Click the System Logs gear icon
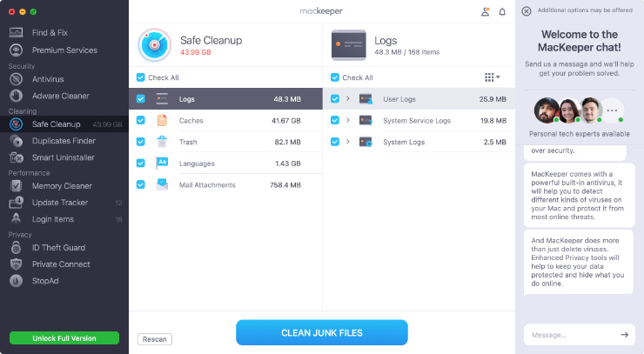The width and height of the screenshot is (644, 354). [x=366, y=142]
